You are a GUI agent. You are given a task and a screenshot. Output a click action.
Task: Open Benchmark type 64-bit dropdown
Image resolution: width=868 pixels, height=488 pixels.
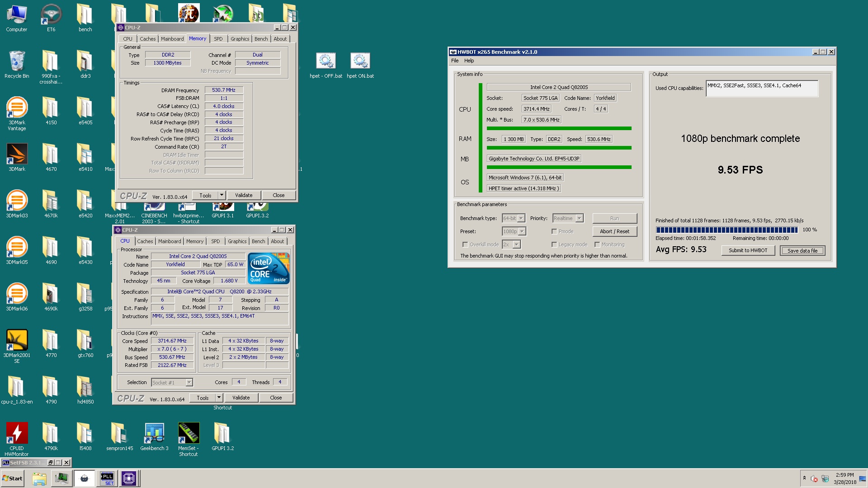point(521,218)
